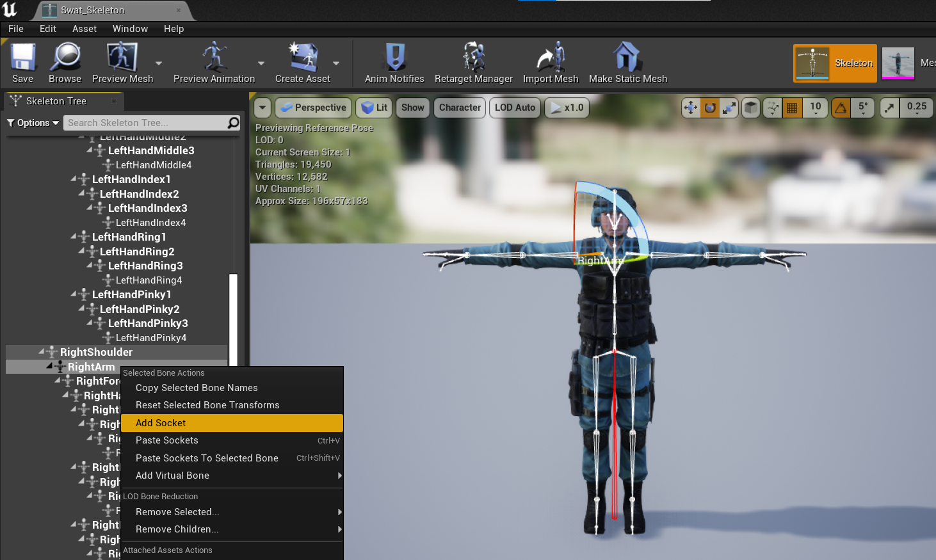Toggle rotation angle snapping
936x560 pixels.
click(x=841, y=108)
